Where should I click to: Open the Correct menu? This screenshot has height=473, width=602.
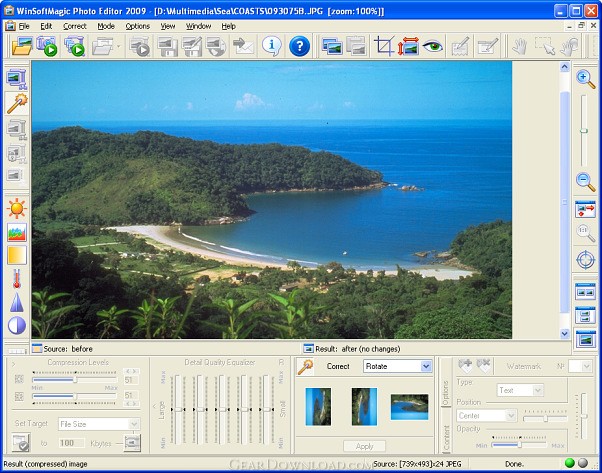pos(74,26)
